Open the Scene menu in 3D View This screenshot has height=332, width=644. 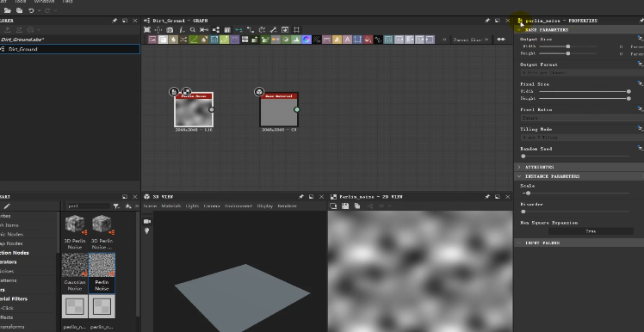[x=150, y=206]
